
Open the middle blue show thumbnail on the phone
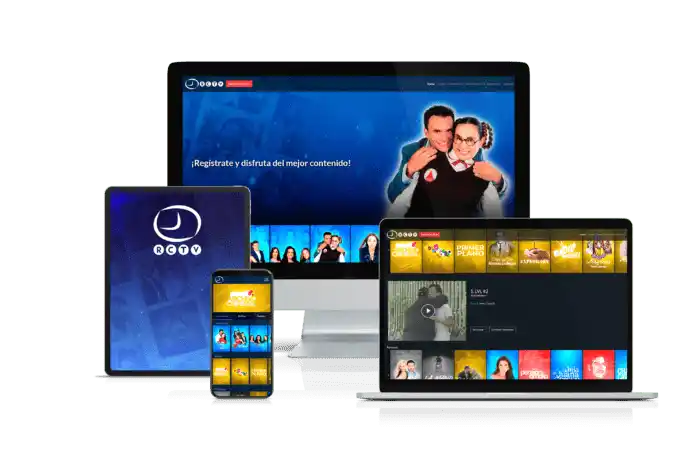point(240,338)
